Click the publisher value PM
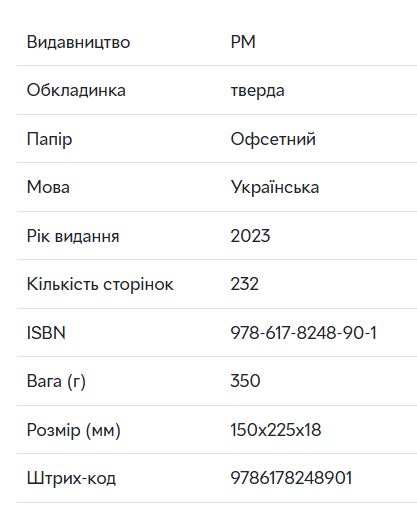This screenshot has width=417, height=523. [243, 42]
